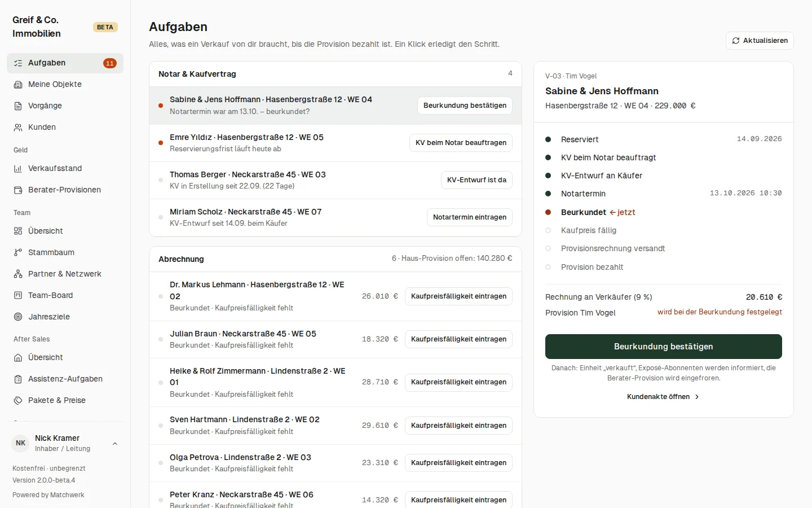Click Kaufpreisfälligkeit eintragen for Olga Petrova

(x=458, y=463)
